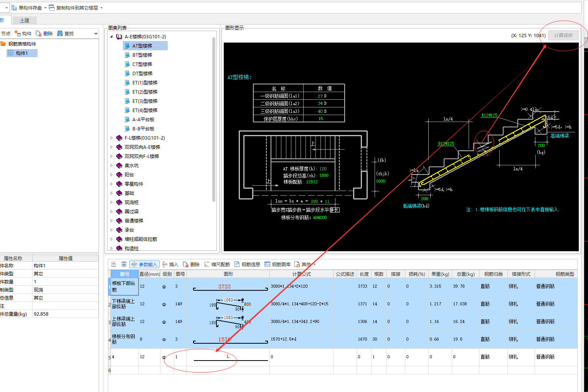Screen dimensions: 588x392
Task: Click the move row down arrow
Action: (x=124, y=264)
